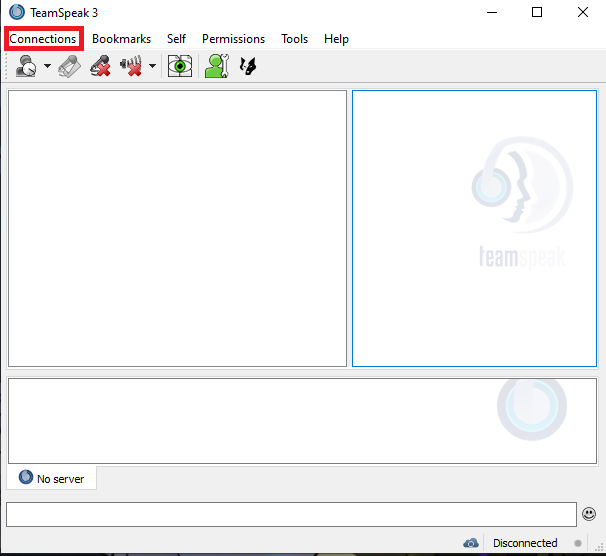The image size is (606, 556).
Task: Click the TeamSpeak 3 title bar logo
Action: [17, 12]
